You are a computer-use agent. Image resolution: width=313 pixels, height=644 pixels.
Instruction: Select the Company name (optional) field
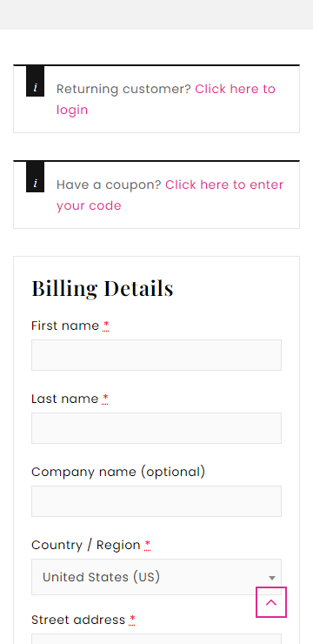coord(156,501)
